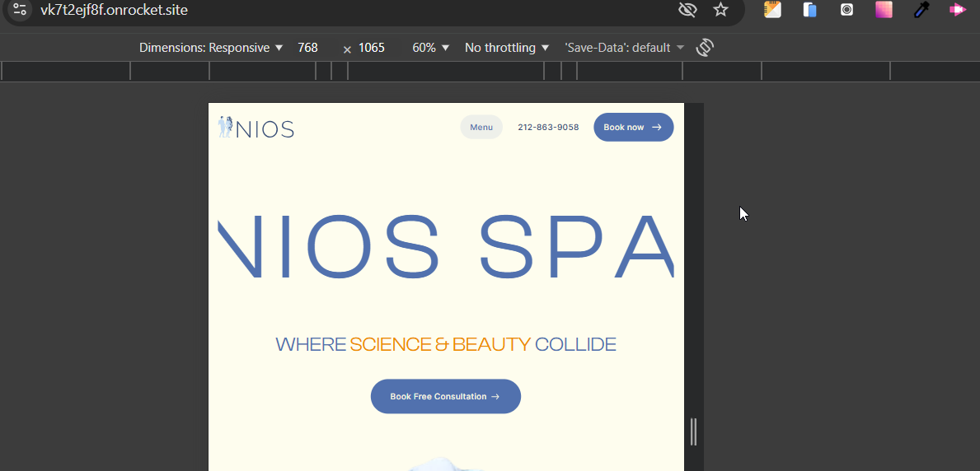This screenshot has width=980, height=471.
Task: Click the 212-863-9058 phone number link
Action: click(x=548, y=128)
